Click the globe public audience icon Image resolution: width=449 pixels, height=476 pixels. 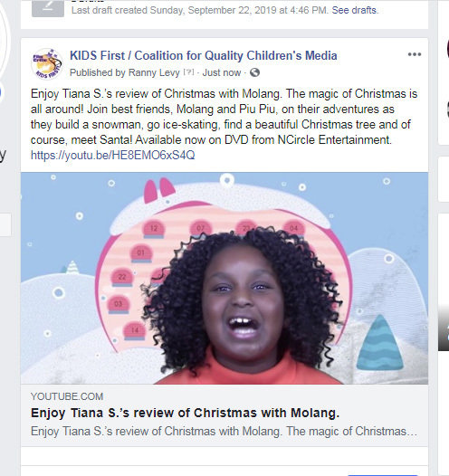point(254,72)
